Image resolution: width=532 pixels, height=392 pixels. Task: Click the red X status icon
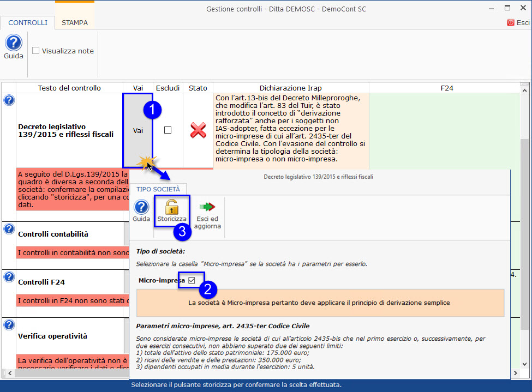click(198, 130)
